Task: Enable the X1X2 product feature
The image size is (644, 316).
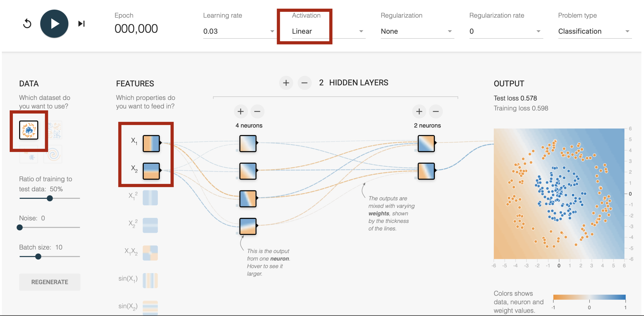Action: [150, 253]
